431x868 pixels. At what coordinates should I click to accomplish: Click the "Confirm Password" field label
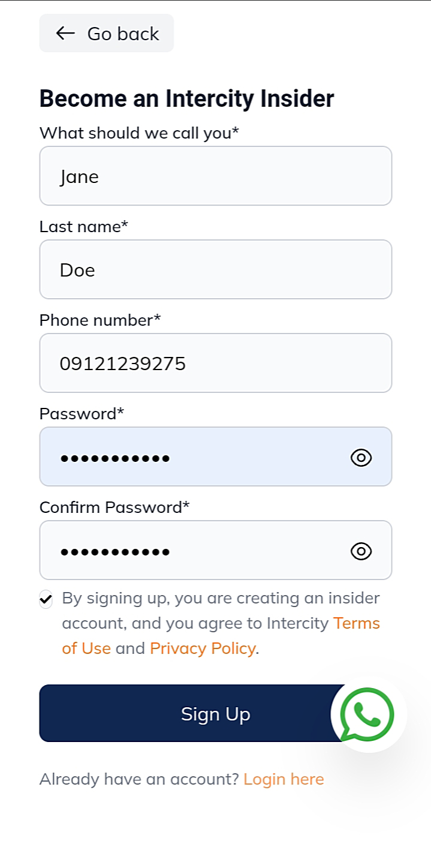(114, 507)
